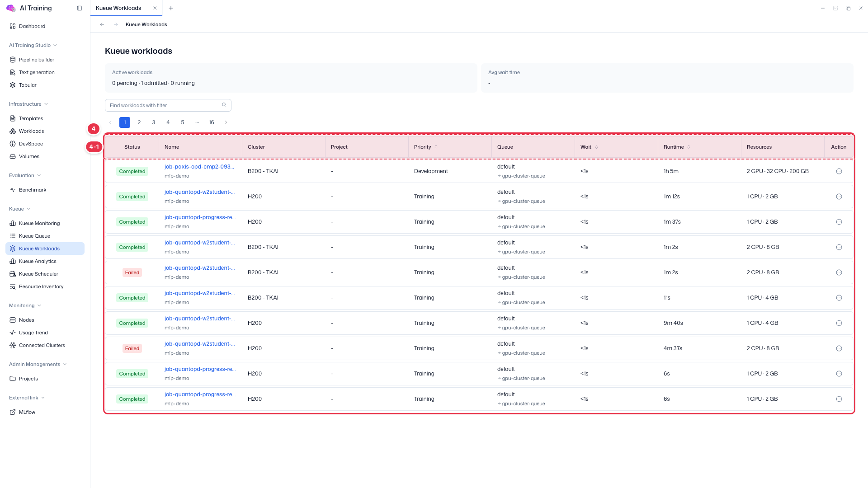Image resolution: width=868 pixels, height=488 pixels.
Task: Open Volumes in the sidebar
Action: pos(45,156)
